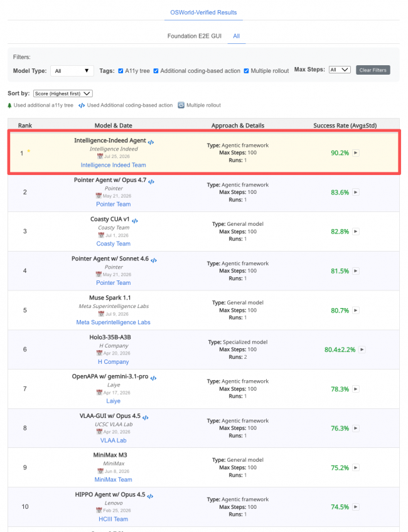Expand details arrow next to 90.2%

click(355, 152)
